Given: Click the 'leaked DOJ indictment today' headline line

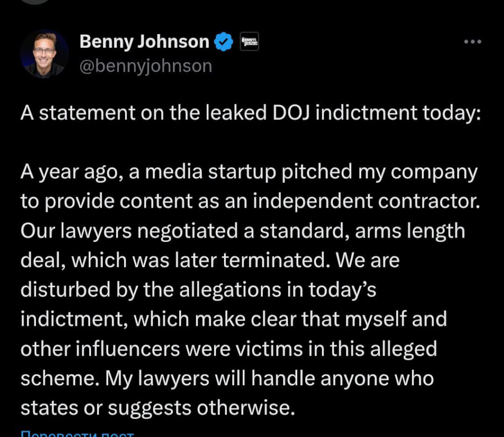Looking at the screenshot, I should point(250,113).
